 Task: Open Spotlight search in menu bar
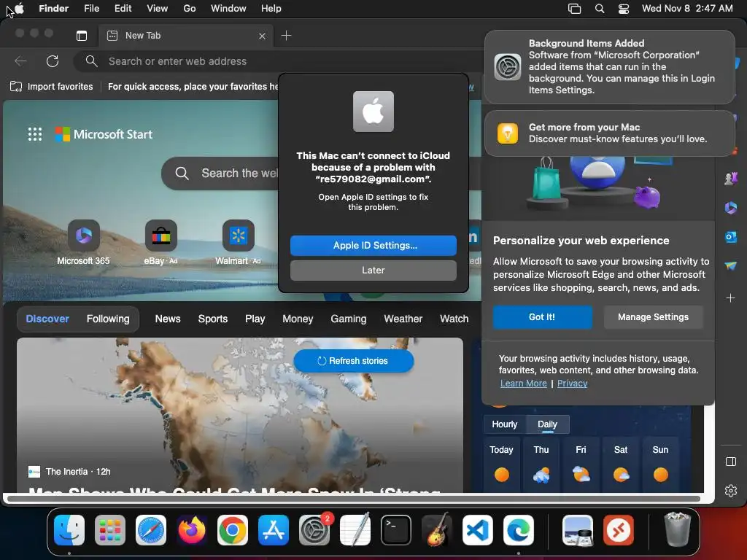(x=600, y=9)
